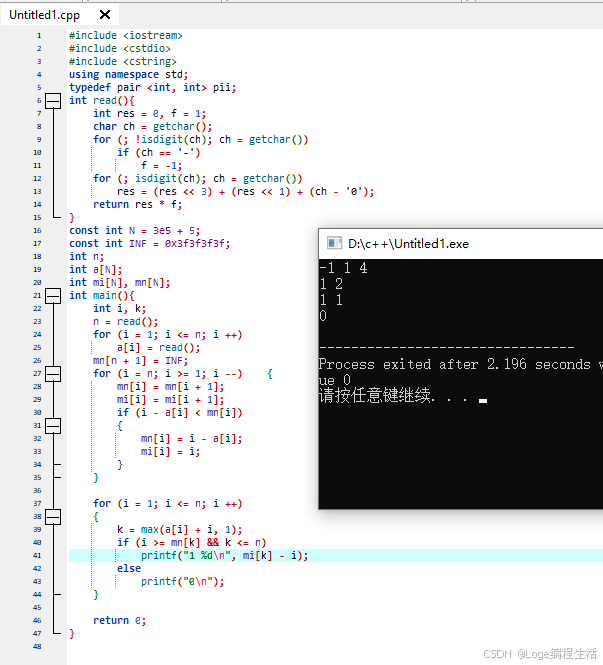Click the highlighted printf("1 %d\n") line
The width and height of the screenshot is (603, 665).
(225, 556)
